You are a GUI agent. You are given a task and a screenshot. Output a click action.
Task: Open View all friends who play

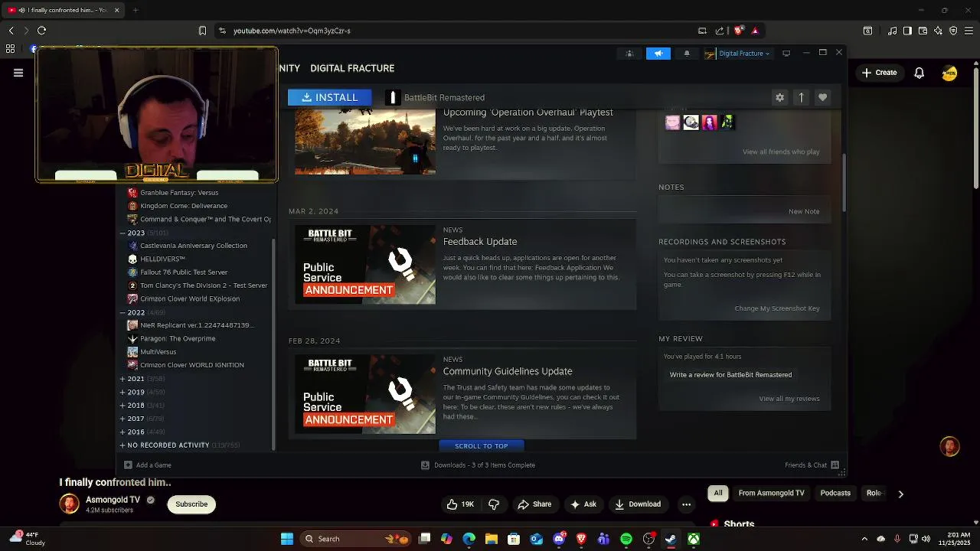click(781, 152)
